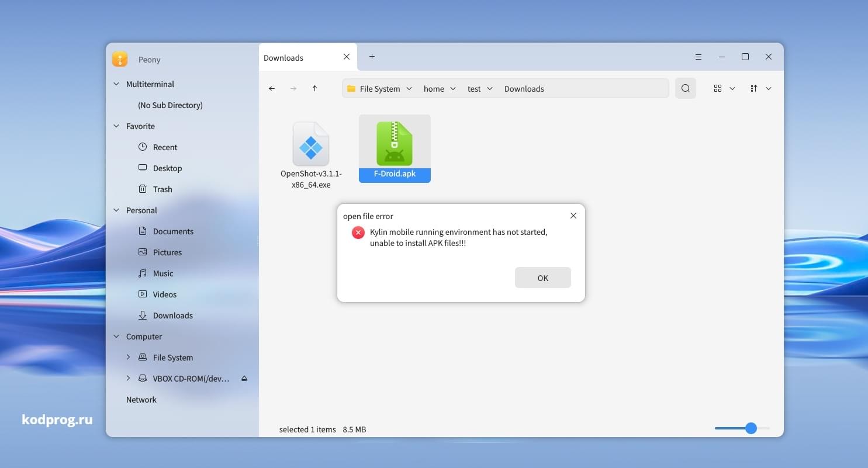The image size is (868, 468).
Task: Collapse the Multiterminal section
Action: [x=116, y=84]
